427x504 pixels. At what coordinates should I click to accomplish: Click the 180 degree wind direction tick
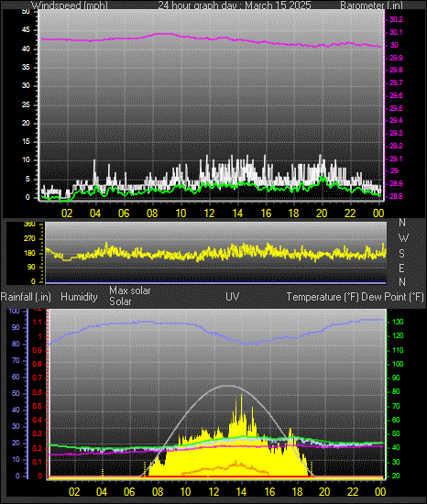pyautogui.click(x=29, y=253)
